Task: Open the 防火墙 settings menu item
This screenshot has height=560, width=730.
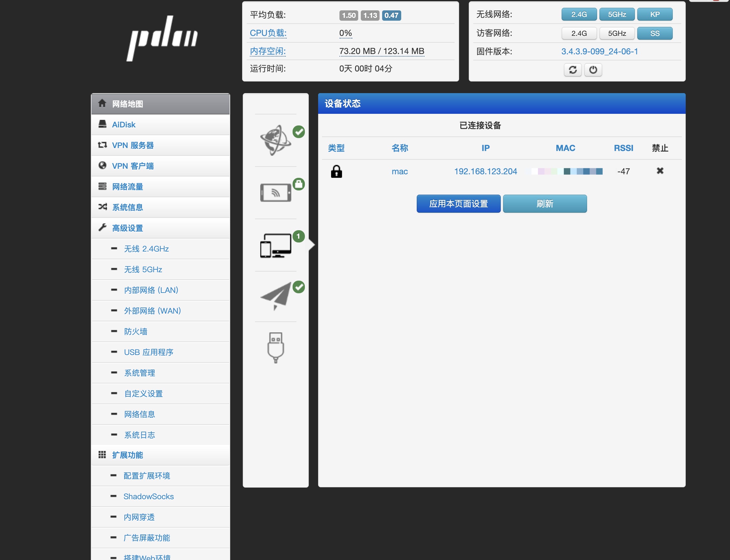Action: (135, 331)
